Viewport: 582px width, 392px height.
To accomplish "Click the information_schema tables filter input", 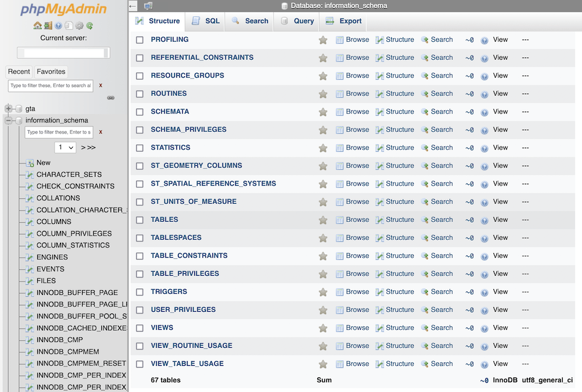I will tap(59, 132).
